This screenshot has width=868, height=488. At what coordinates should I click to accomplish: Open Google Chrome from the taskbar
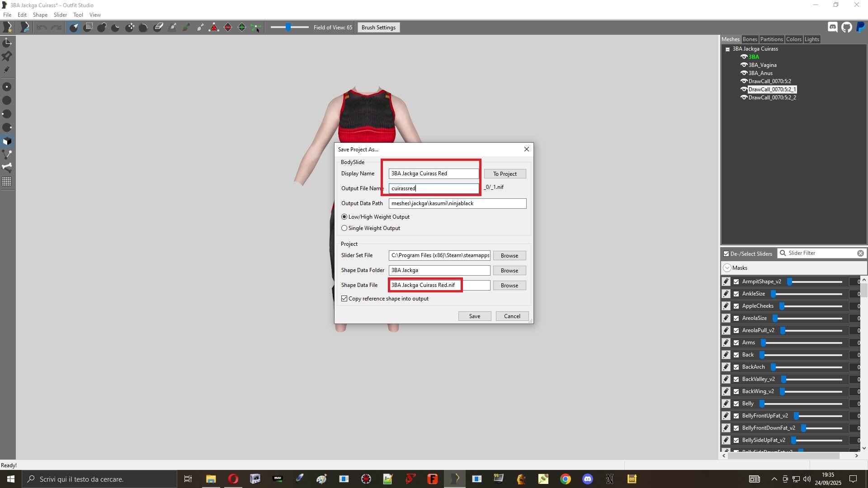pos(566,479)
